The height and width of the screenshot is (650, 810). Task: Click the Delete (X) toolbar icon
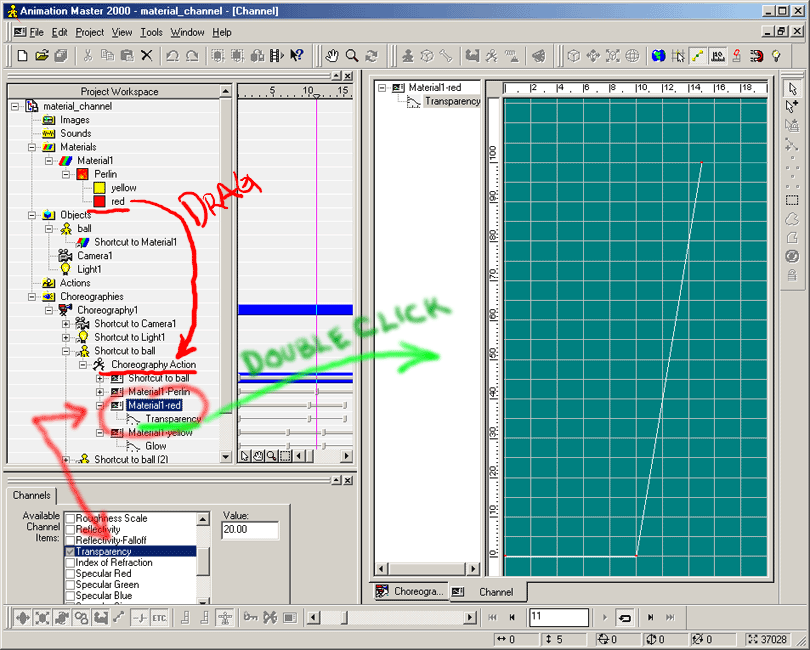[x=147, y=56]
